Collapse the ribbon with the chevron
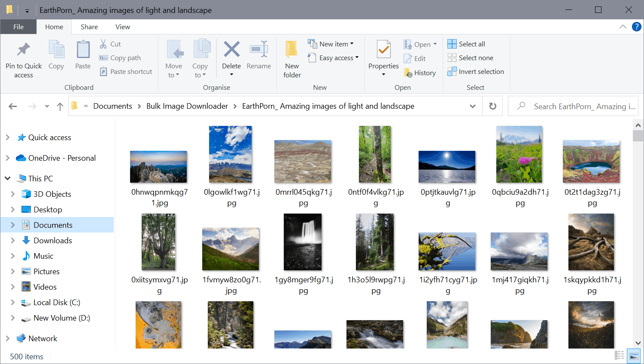The height and width of the screenshot is (364, 644). (623, 27)
